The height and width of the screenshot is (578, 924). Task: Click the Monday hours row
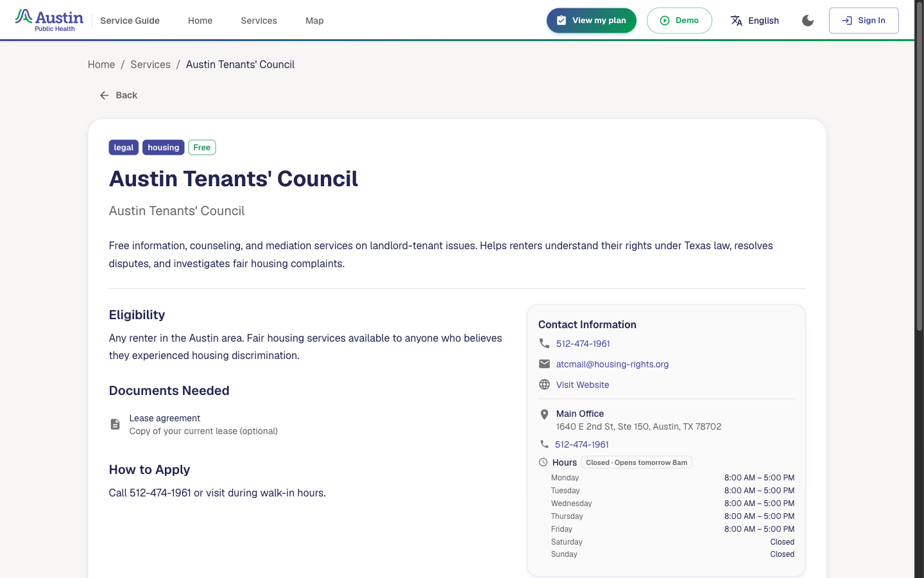click(x=672, y=478)
